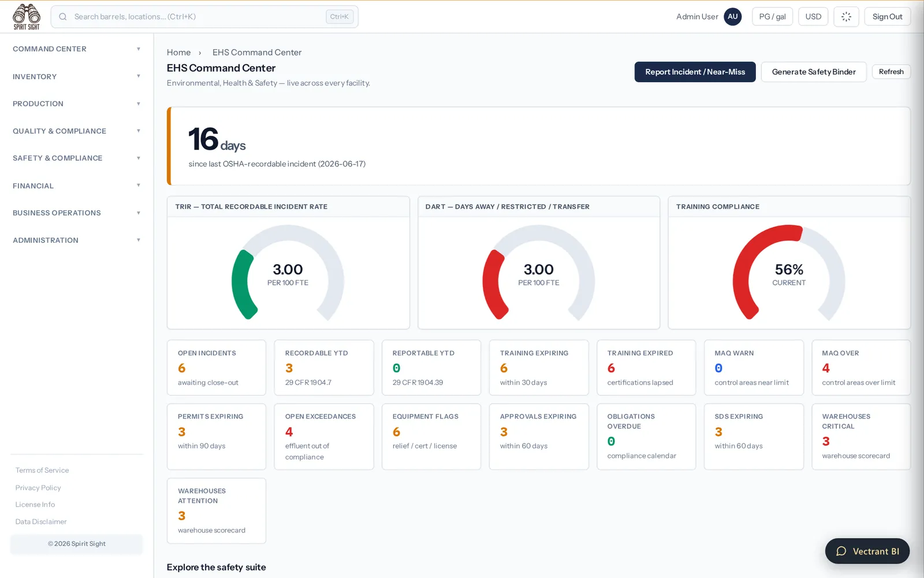This screenshot has height=578, width=924.
Task: Open the SAFETY & COMPLIANCE menu
Action: click(x=76, y=158)
